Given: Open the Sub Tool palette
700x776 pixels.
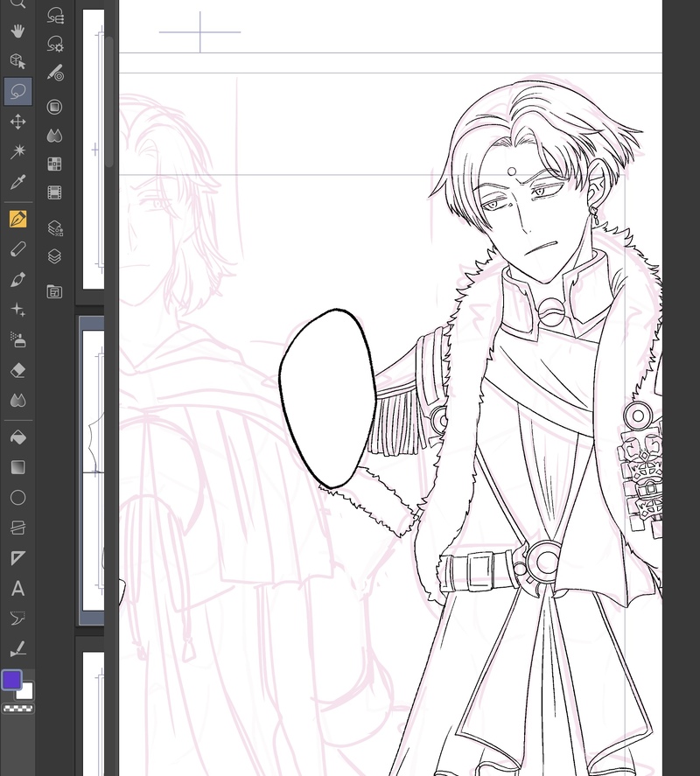Looking at the screenshot, I should (55, 16).
